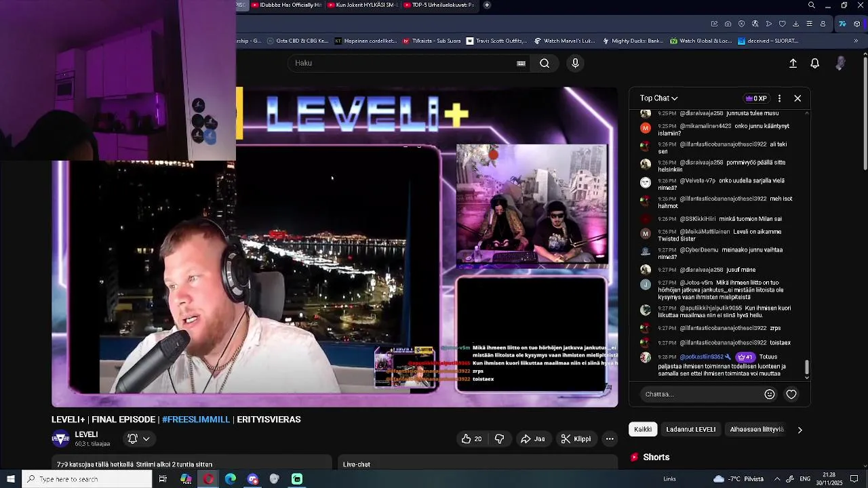The image size is (868, 488).
Task: Open the #FREESLIMMILL hashtag link
Action: (196, 420)
